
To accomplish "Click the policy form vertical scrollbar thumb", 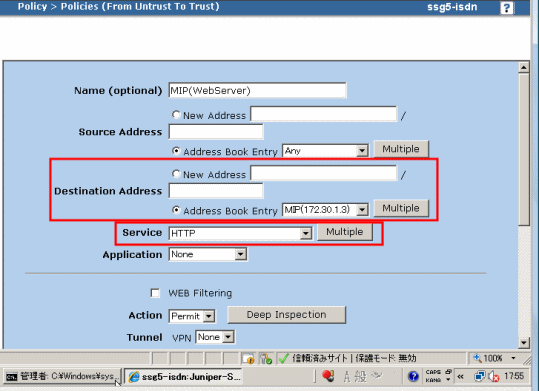I will [524, 149].
